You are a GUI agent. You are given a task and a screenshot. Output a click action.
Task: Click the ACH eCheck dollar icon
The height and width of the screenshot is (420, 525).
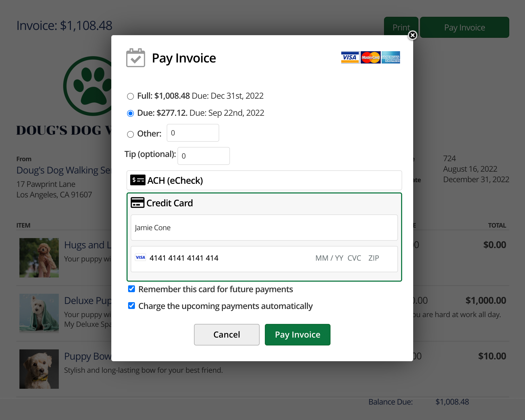[138, 180]
